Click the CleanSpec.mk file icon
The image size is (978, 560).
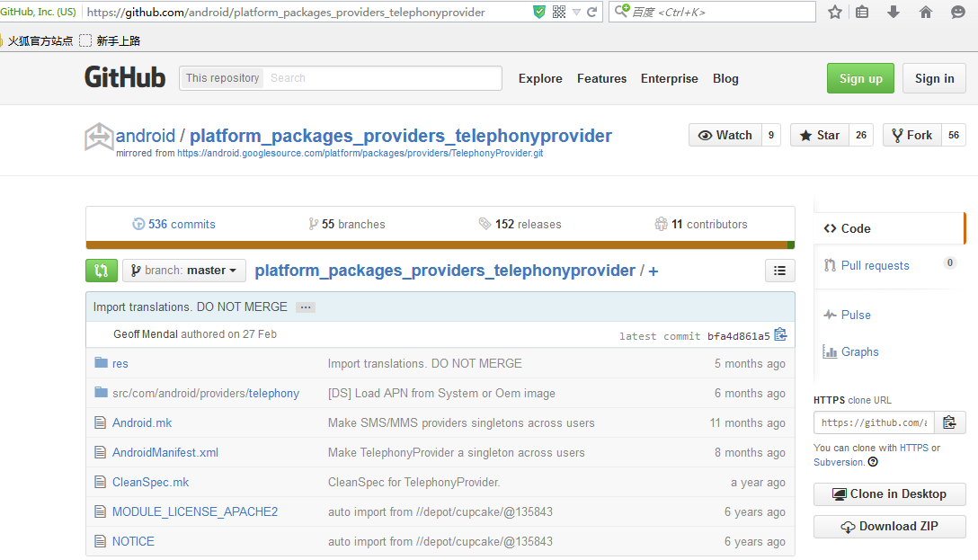(x=100, y=482)
